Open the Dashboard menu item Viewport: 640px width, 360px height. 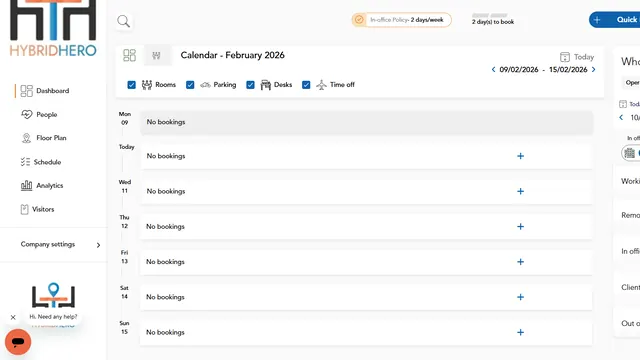point(53,91)
